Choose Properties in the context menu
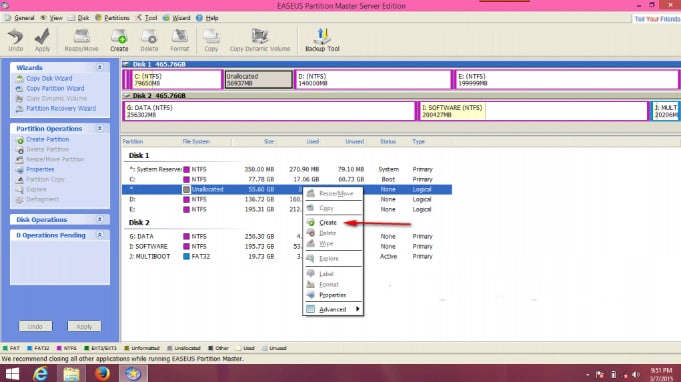The height and width of the screenshot is (382, 681). tap(333, 295)
